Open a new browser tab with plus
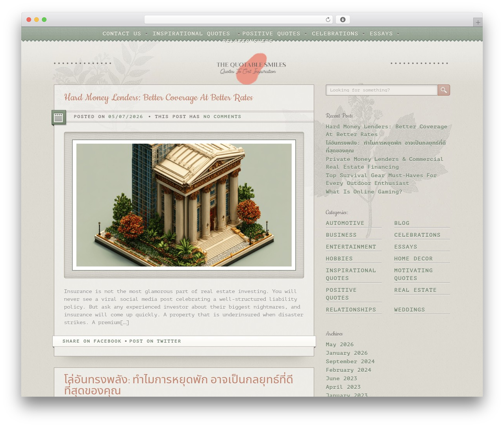The width and height of the screenshot is (504, 427). coord(478,22)
